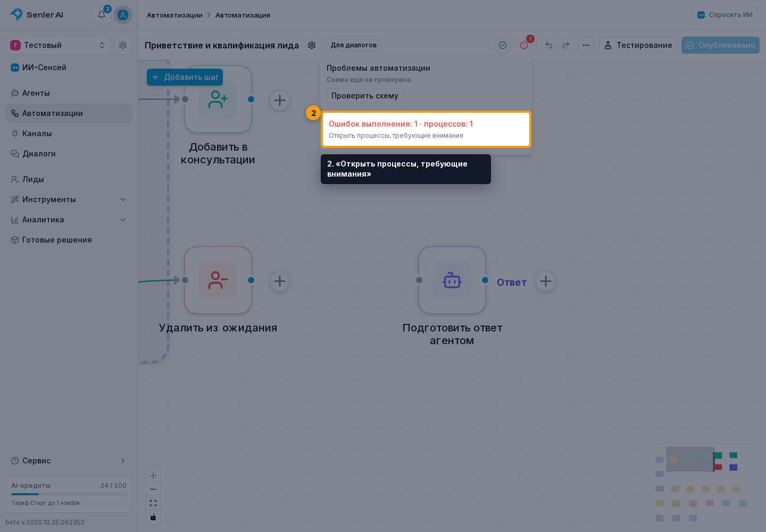Click AI-кредиты progress bar
Viewport: 766px width, 532px height.
69,494
